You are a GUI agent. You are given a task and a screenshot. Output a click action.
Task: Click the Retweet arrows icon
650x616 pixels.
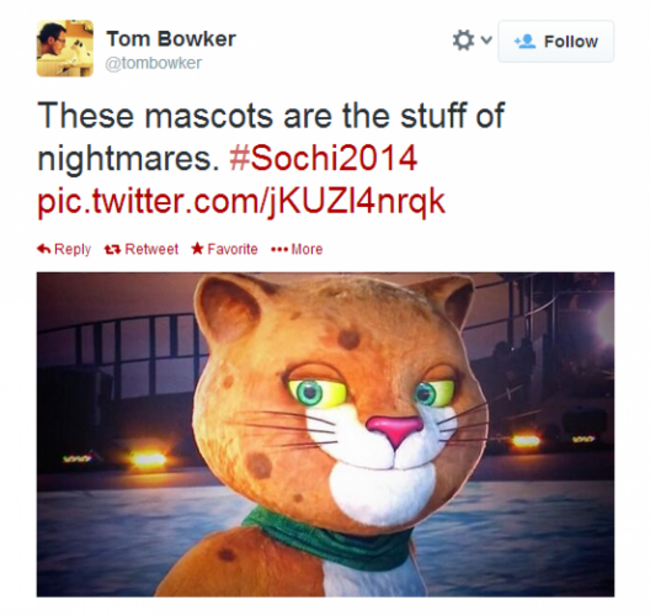click(x=112, y=250)
